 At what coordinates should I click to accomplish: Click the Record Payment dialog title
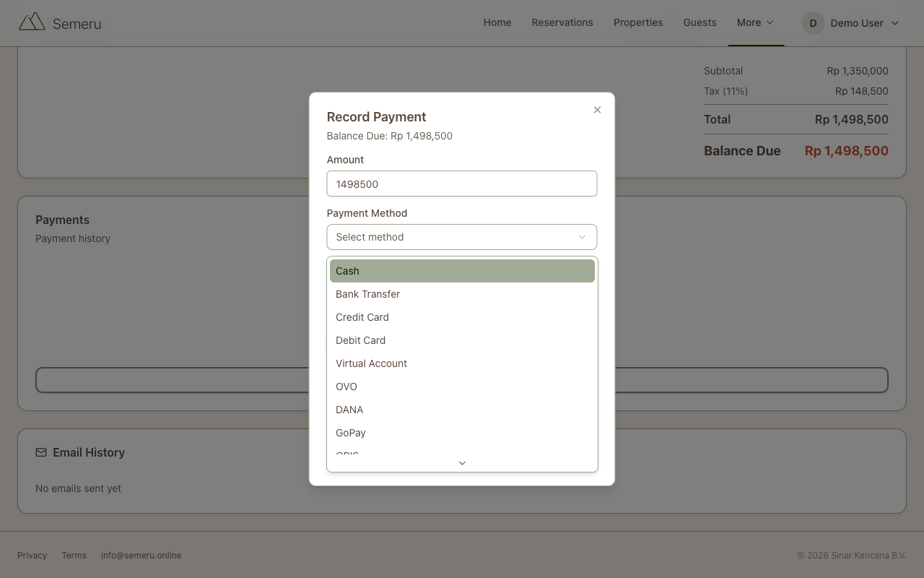click(376, 117)
